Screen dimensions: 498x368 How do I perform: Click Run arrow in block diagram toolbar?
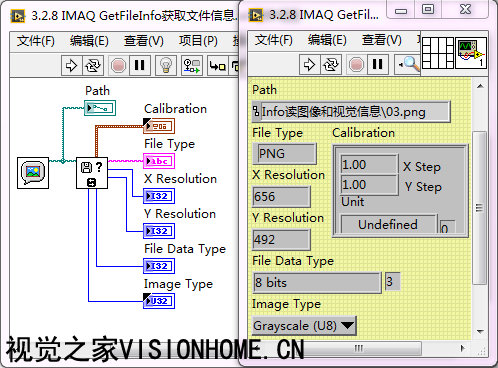point(71,65)
